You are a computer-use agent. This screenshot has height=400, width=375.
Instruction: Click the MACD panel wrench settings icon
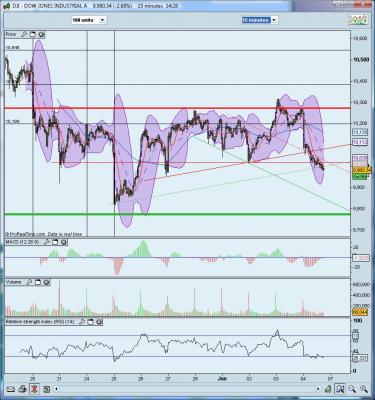pos(47,242)
